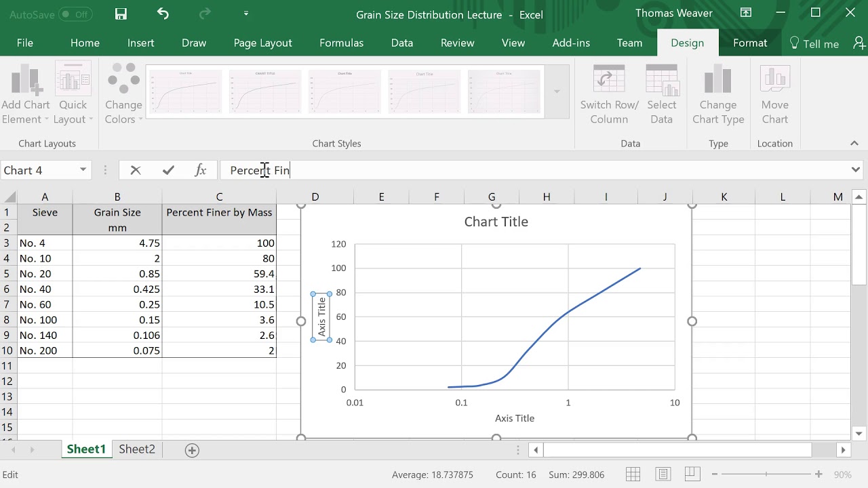Toggle the AutoSave switch
Image resolution: width=868 pixels, height=488 pixels.
pyautogui.click(x=75, y=14)
